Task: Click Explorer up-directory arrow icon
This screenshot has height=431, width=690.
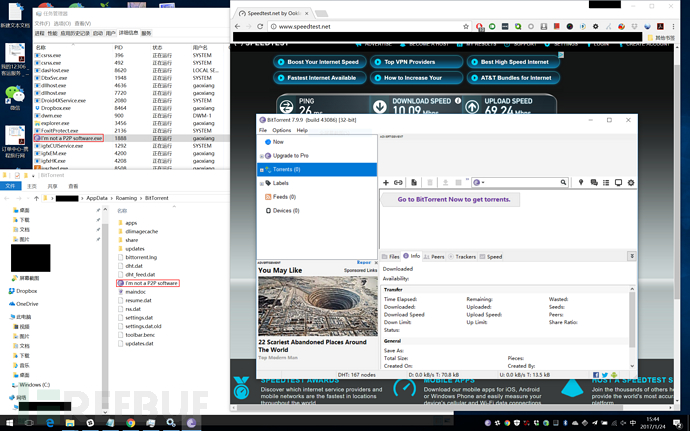Action: click(37, 198)
